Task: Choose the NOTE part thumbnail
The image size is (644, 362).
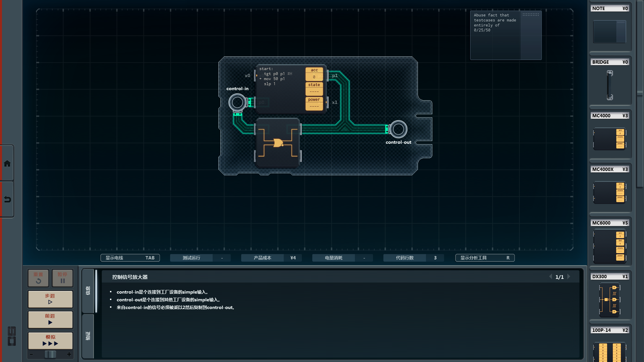Action: pos(609,32)
